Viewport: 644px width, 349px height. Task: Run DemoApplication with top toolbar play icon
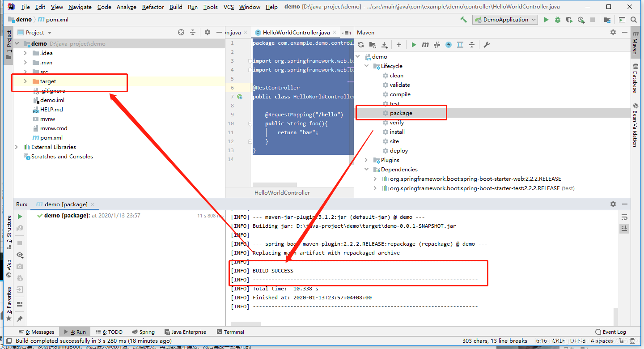[x=546, y=20]
